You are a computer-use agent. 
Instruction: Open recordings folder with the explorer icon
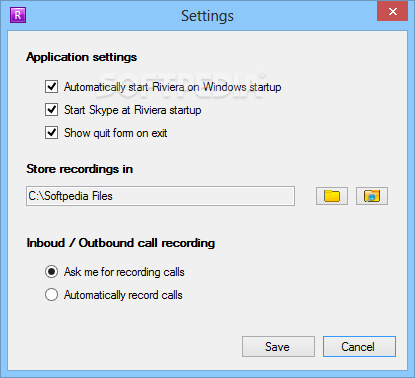(x=372, y=196)
